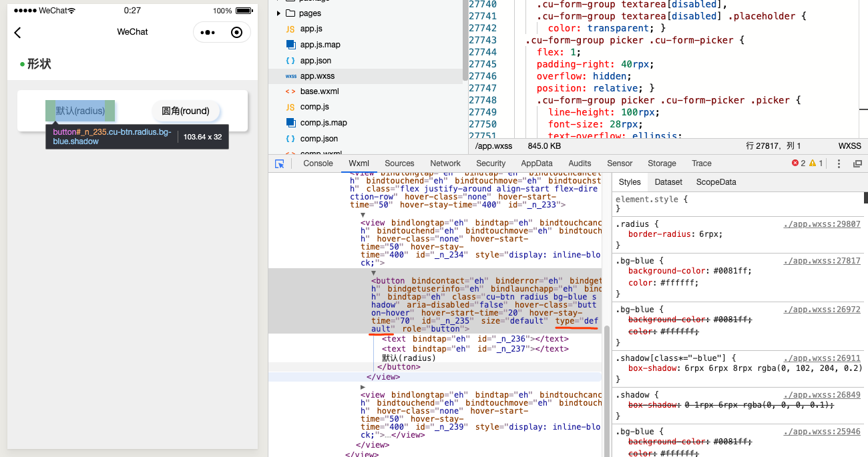Viewport: 868px width, 457px height.
Task: Click code line 27743 in editor
Action: [634, 40]
